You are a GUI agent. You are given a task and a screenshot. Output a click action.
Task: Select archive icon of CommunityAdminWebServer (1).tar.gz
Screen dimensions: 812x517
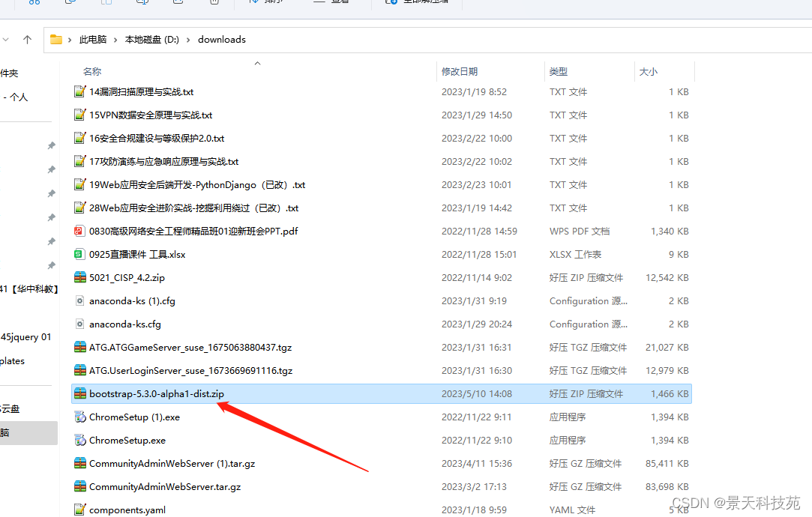(x=79, y=463)
